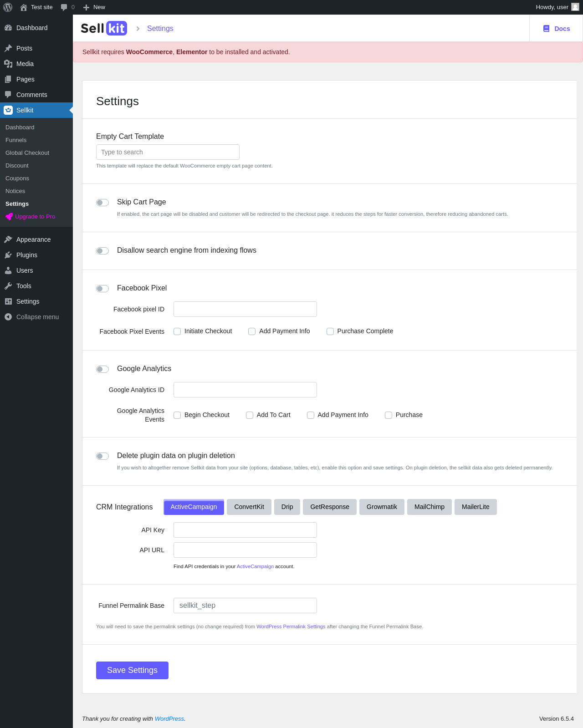Screen dimensions: 583x728
Task: Click the Upgrade to Pro menu link
Action: tap(35, 217)
